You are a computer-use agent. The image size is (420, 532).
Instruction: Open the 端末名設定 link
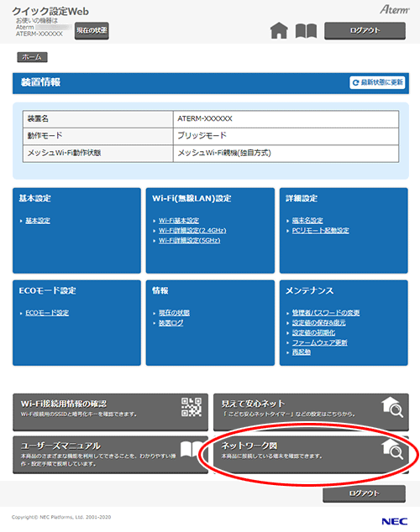click(x=307, y=221)
